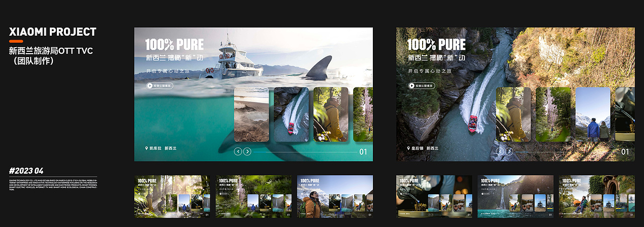This screenshot has height=227, width=644.
Task: Open the garden hobbit-door small mockup
Action: [x=597, y=196]
